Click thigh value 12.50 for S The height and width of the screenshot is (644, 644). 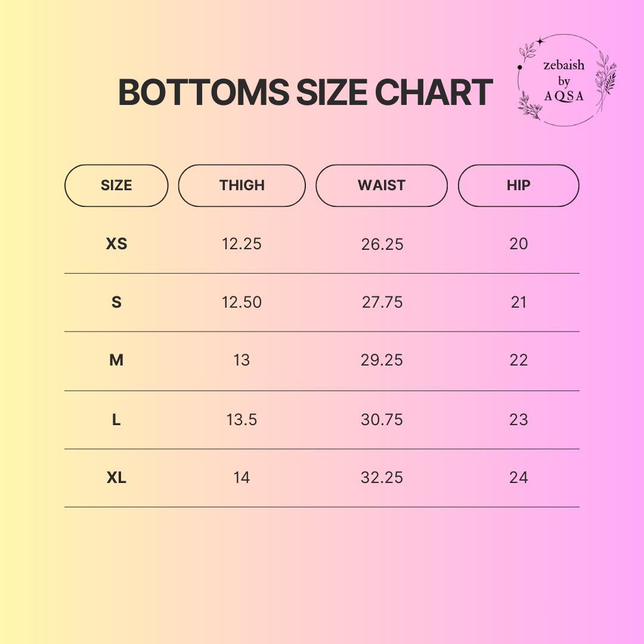coord(241,302)
